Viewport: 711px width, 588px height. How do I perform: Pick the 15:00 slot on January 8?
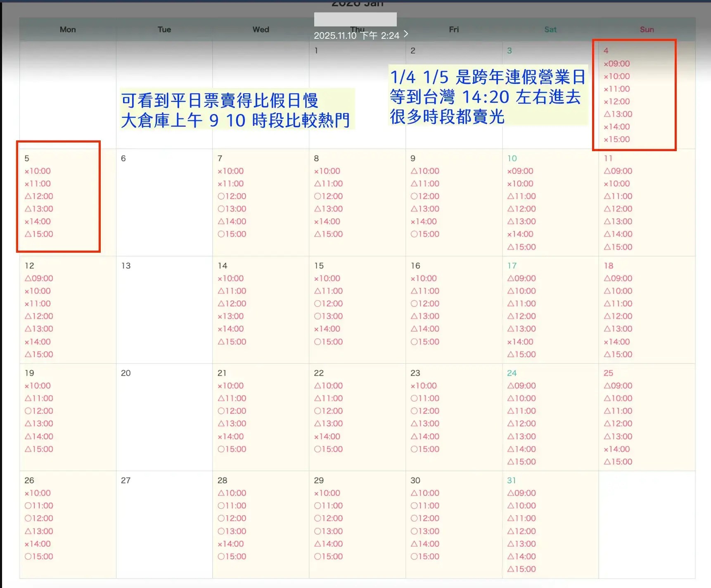coord(329,234)
